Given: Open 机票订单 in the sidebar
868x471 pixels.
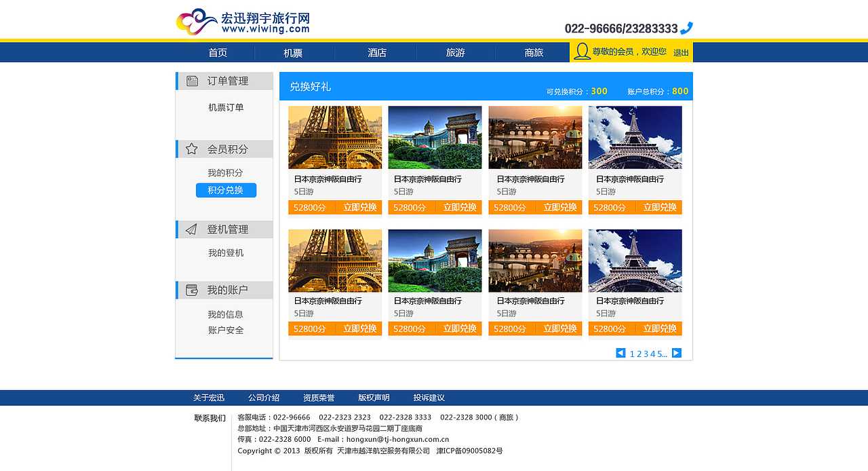Looking at the screenshot, I should (226, 107).
